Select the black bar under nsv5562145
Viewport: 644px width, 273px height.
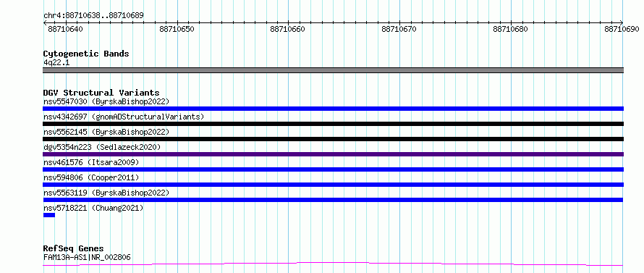pyautogui.click(x=333, y=139)
